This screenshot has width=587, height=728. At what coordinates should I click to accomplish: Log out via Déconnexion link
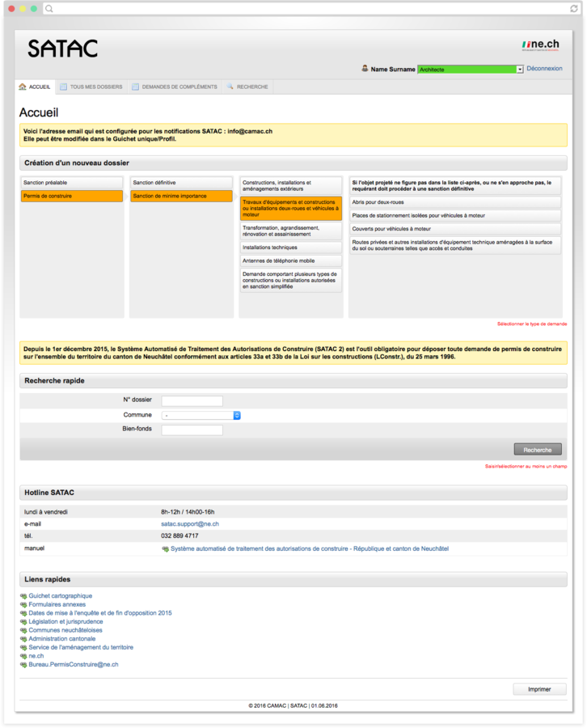coord(544,68)
